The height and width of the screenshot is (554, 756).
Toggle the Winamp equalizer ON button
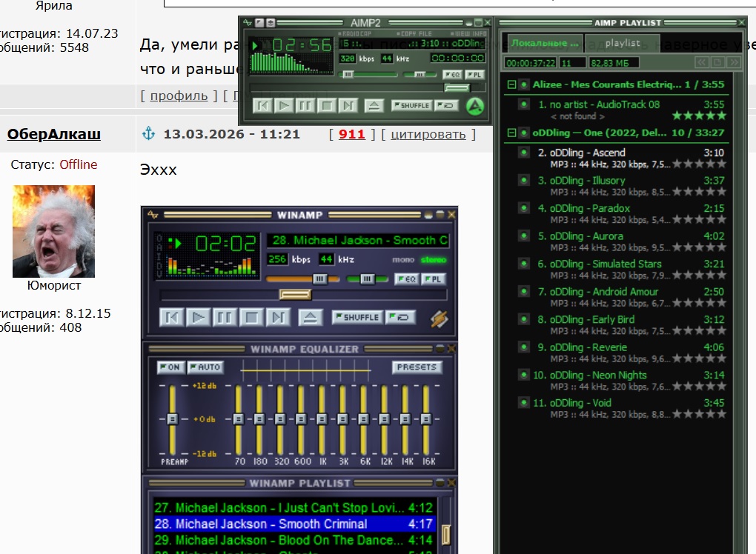pos(170,367)
